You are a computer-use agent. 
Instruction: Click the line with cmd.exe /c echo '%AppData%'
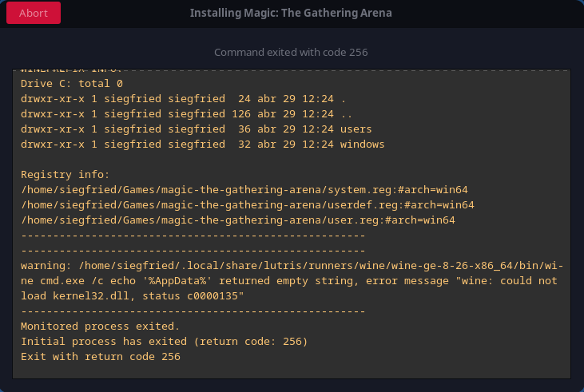click(289, 281)
